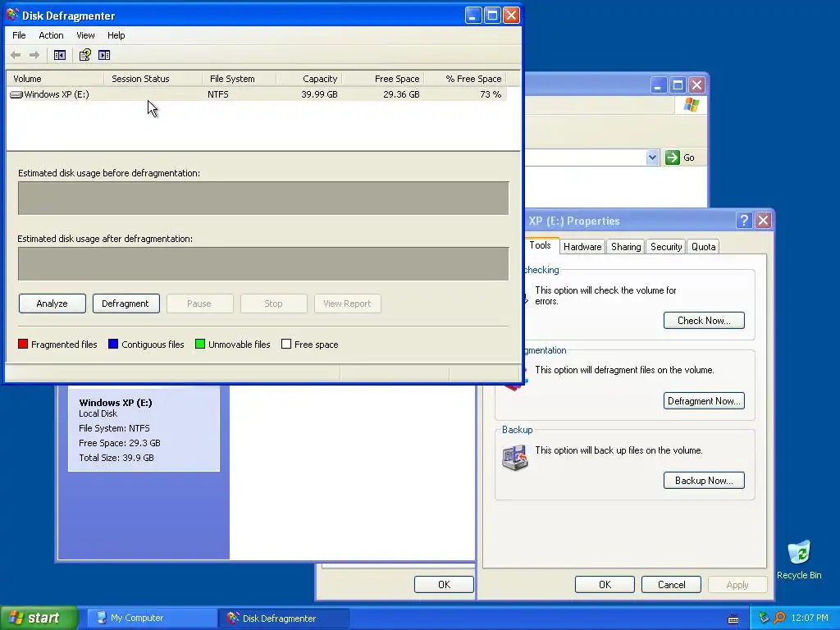
Task: Click the Forward arrow toolbar icon
Action: (34, 55)
